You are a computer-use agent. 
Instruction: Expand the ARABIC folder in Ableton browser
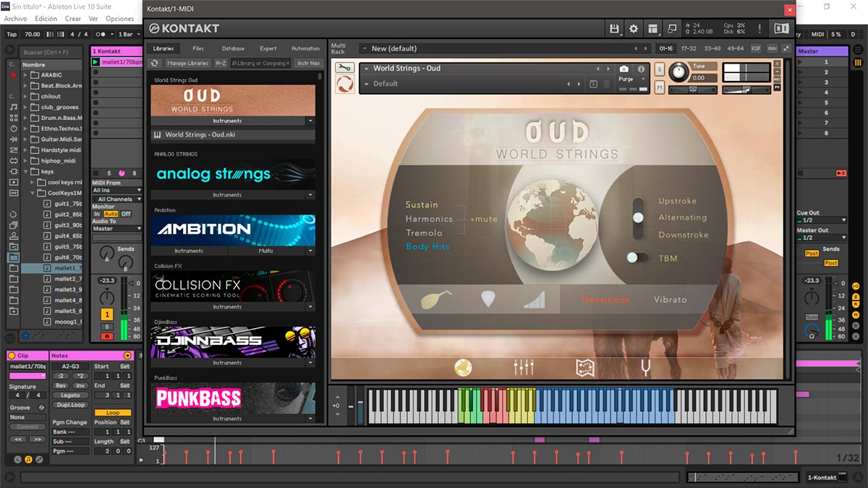pos(25,75)
